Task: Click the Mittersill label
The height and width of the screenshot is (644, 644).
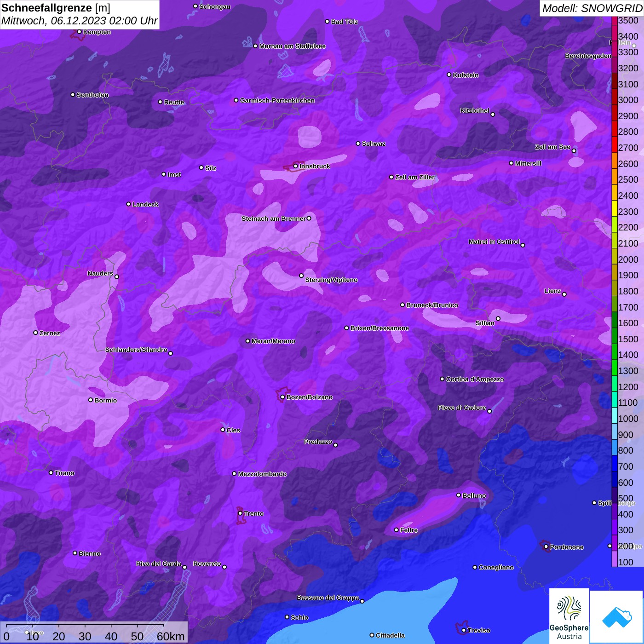Action: pyautogui.click(x=528, y=163)
